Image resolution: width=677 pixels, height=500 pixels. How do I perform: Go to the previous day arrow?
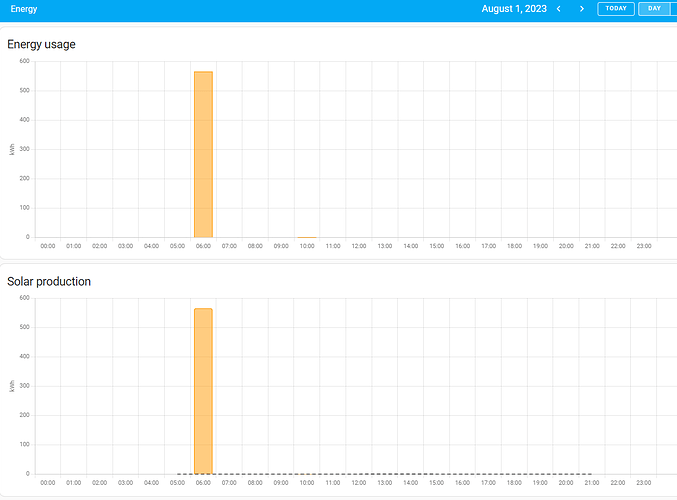coord(559,9)
